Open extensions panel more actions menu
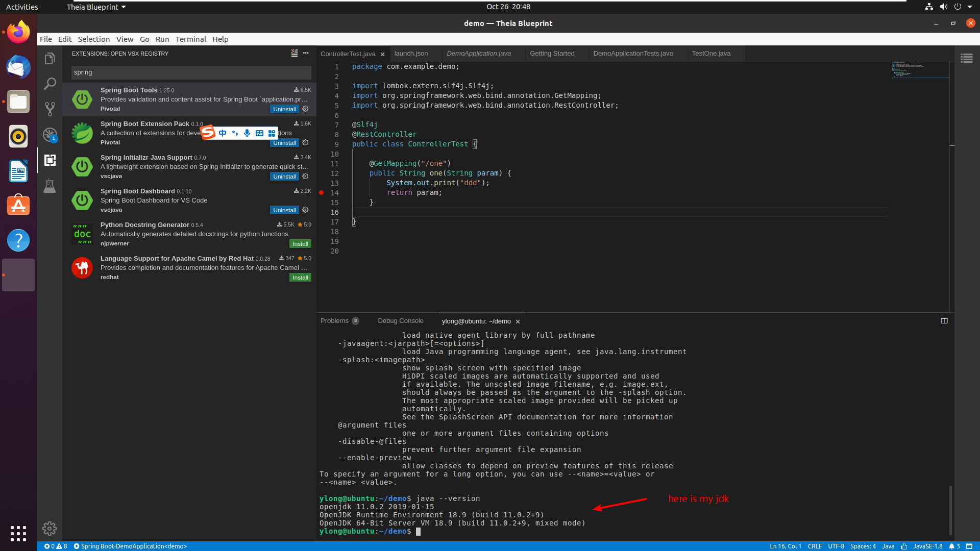 tap(306, 53)
